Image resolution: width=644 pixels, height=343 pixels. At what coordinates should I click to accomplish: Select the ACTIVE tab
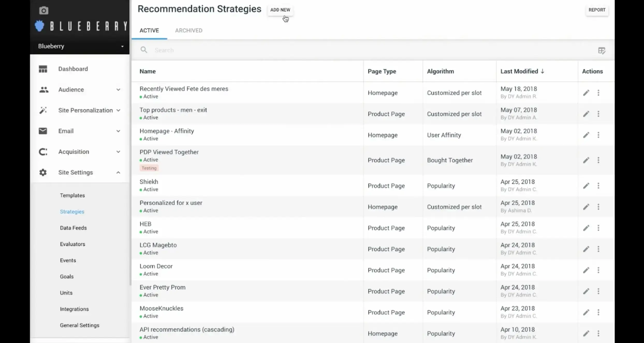149,30
